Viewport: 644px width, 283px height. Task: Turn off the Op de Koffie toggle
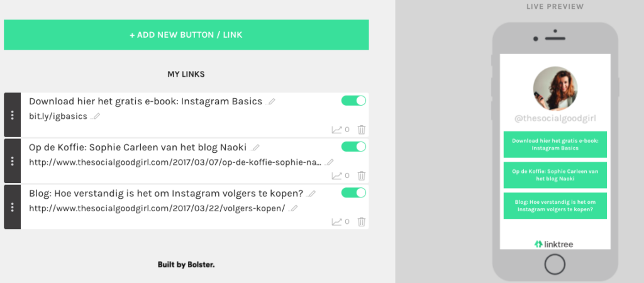point(353,147)
